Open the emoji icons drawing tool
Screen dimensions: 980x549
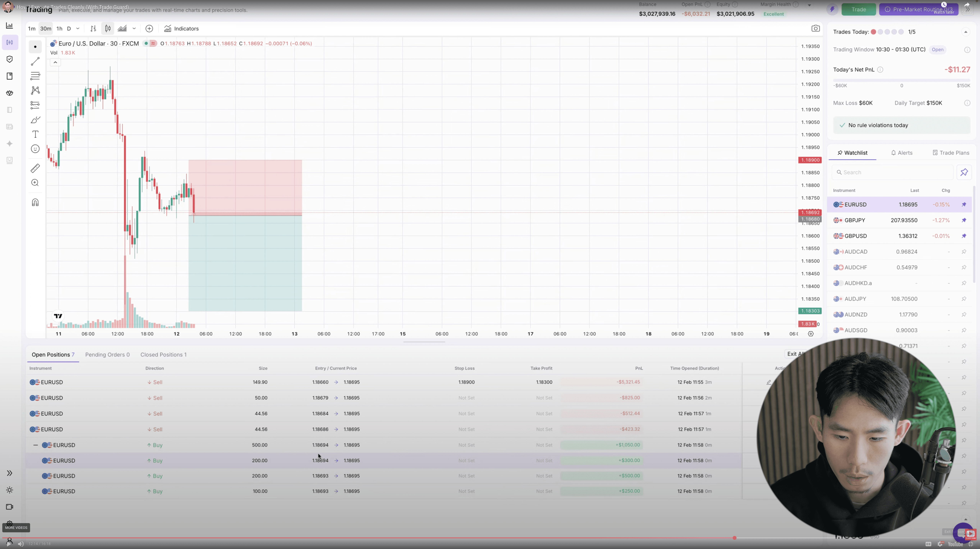click(x=35, y=149)
